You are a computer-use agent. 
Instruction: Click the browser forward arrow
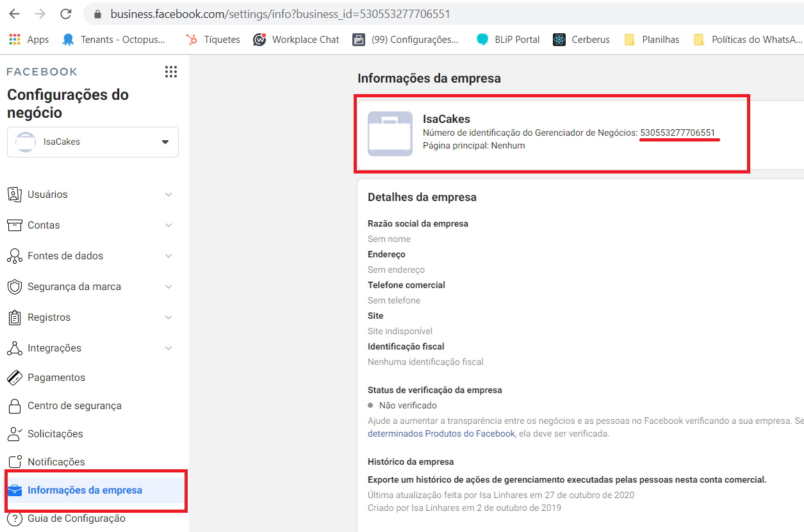click(40, 13)
